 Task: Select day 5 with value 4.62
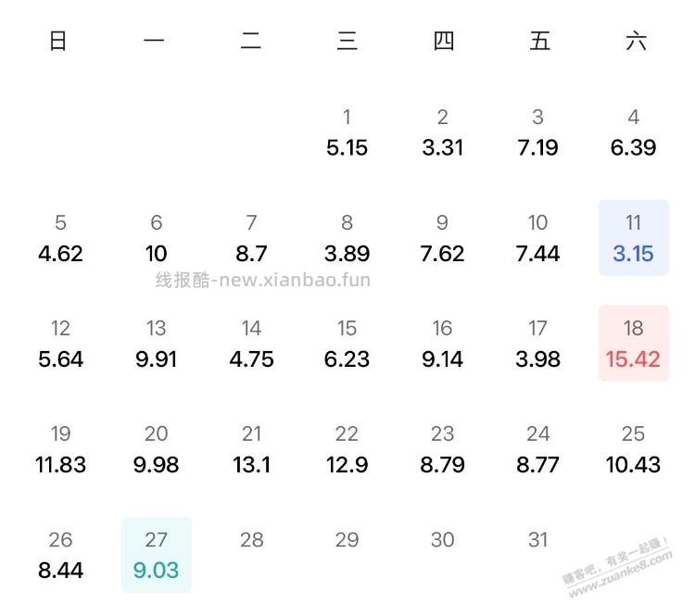pyautogui.click(x=61, y=238)
